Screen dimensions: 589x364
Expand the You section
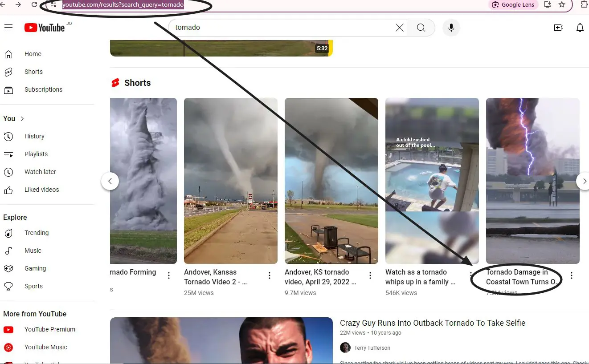tap(14, 118)
